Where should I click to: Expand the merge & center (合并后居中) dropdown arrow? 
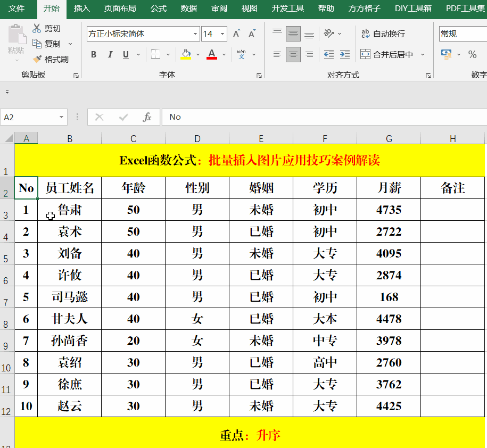tap(423, 54)
